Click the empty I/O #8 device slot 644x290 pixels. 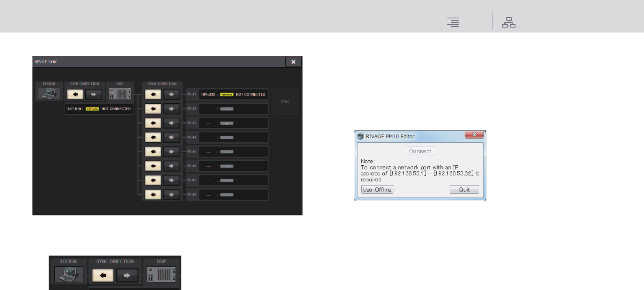tap(234, 195)
